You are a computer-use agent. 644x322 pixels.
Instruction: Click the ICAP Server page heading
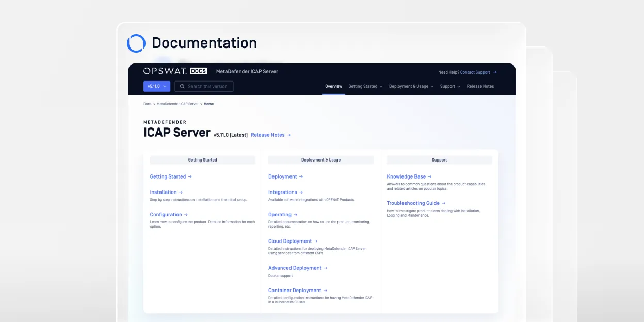pos(177,132)
